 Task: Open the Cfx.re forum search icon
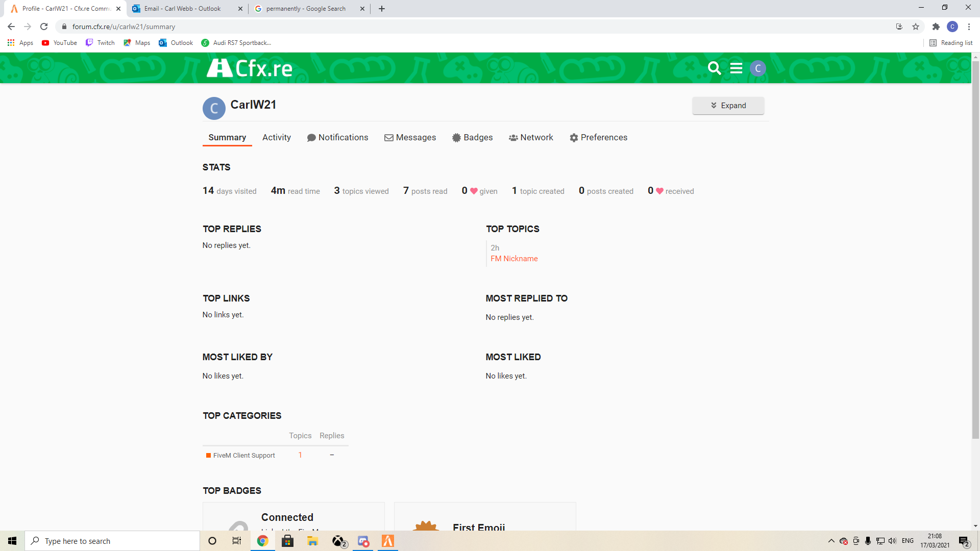point(714,68)
